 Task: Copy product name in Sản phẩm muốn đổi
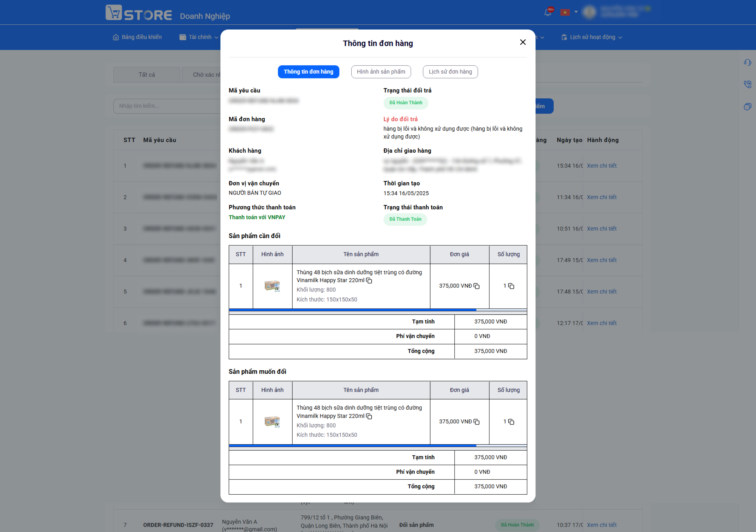[x=369, y=416]
